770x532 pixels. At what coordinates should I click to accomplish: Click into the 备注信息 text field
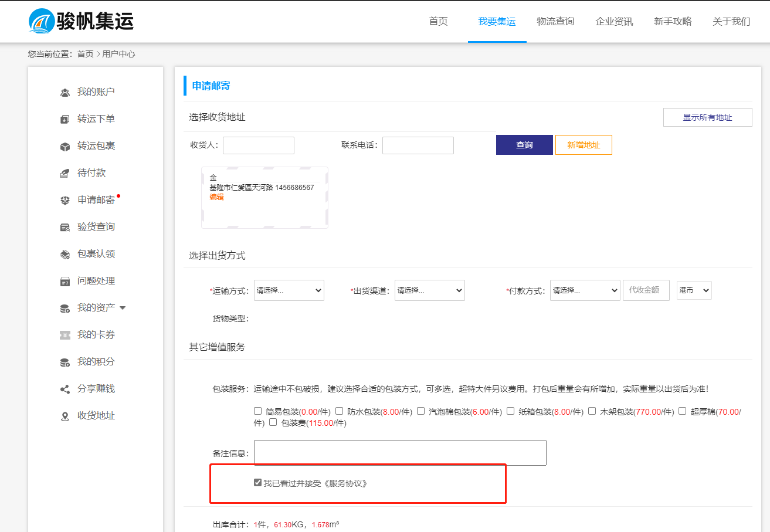click(x=400, y=453)
